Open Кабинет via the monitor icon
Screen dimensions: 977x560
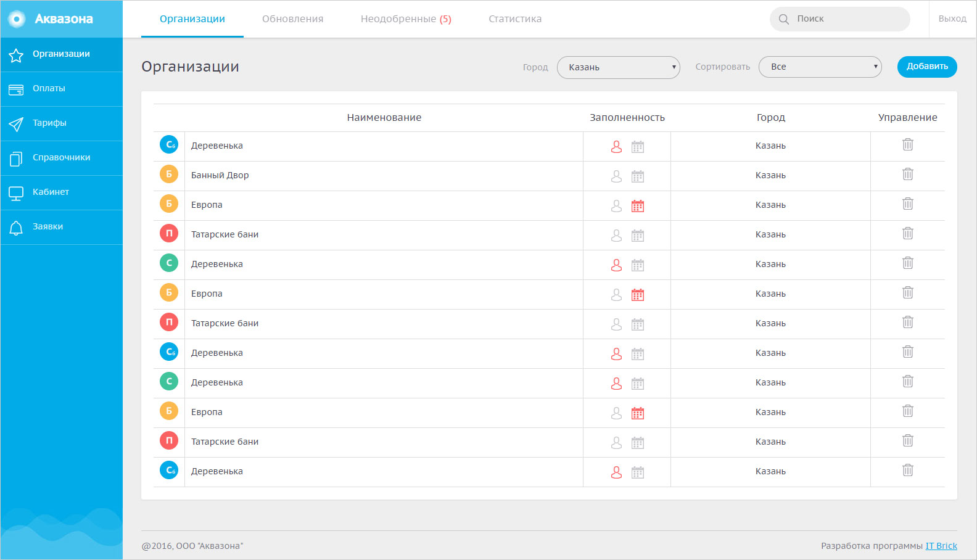pos(16,194)
